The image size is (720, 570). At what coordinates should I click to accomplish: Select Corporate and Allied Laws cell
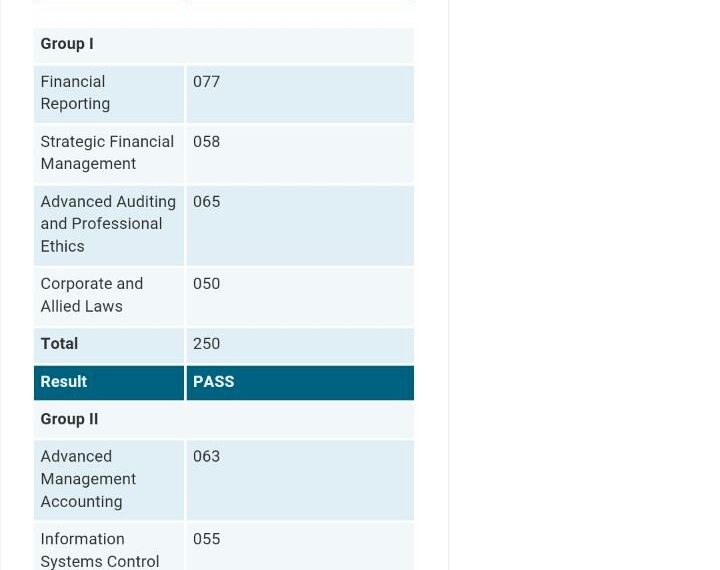(109, 296)
